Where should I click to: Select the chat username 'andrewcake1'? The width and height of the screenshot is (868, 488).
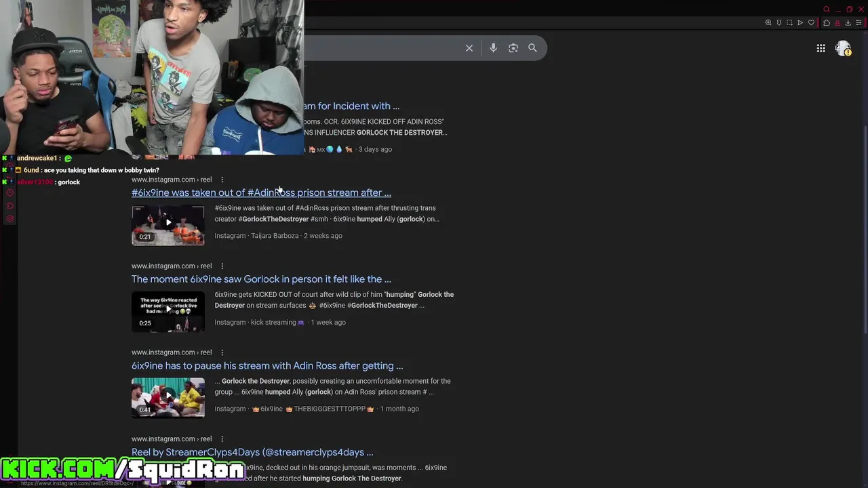37,158
